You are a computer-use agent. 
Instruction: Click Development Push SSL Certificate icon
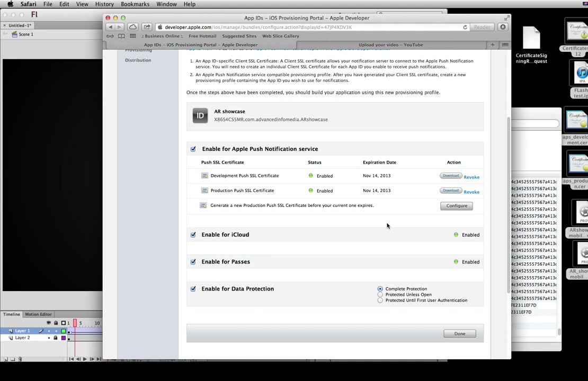point(204,176)
